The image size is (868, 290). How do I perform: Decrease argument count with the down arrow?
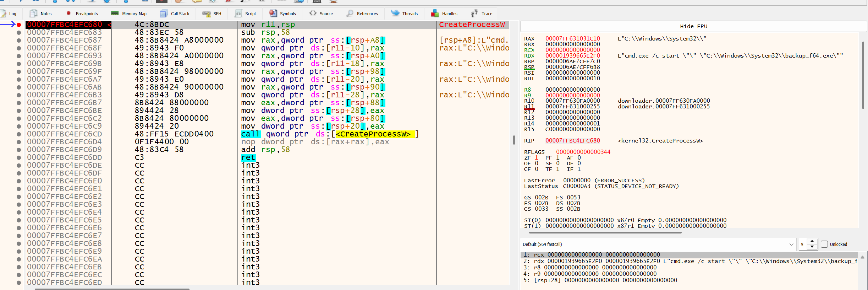tap(812, 247)
